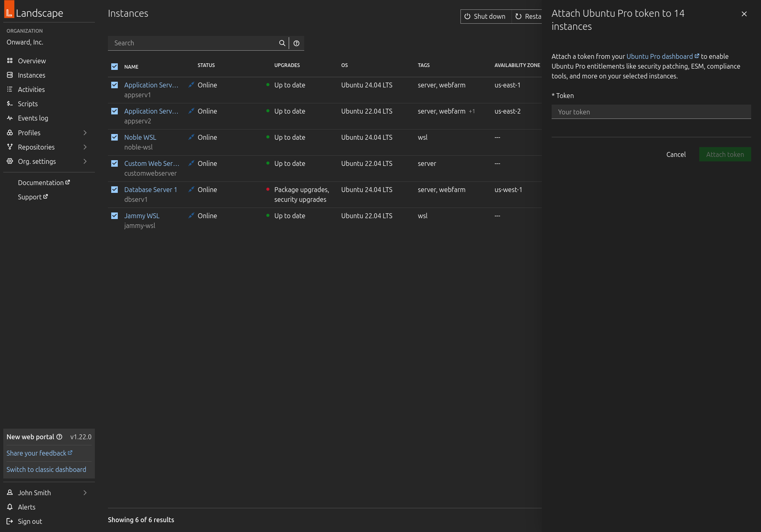Screen dimensions: 761x532
Task: Click the search magnifier icon
Action: 282,43
